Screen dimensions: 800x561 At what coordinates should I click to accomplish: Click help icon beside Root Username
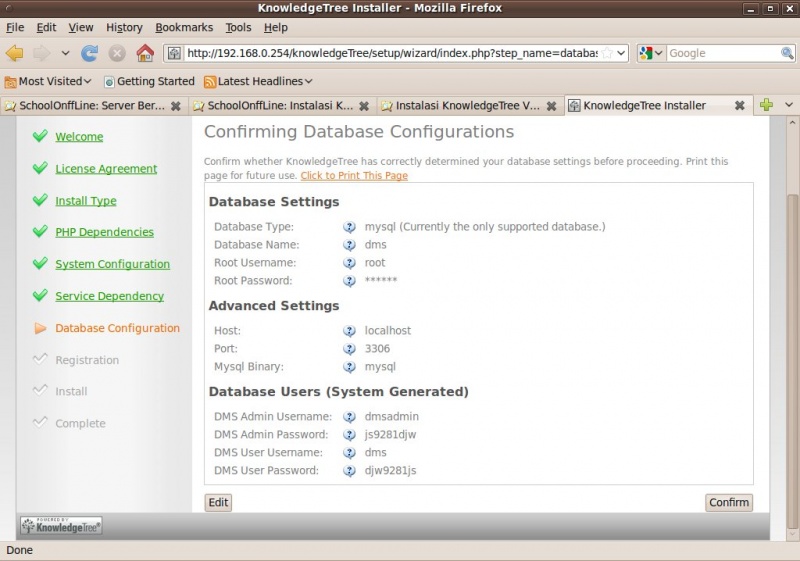tap(349, 263)
